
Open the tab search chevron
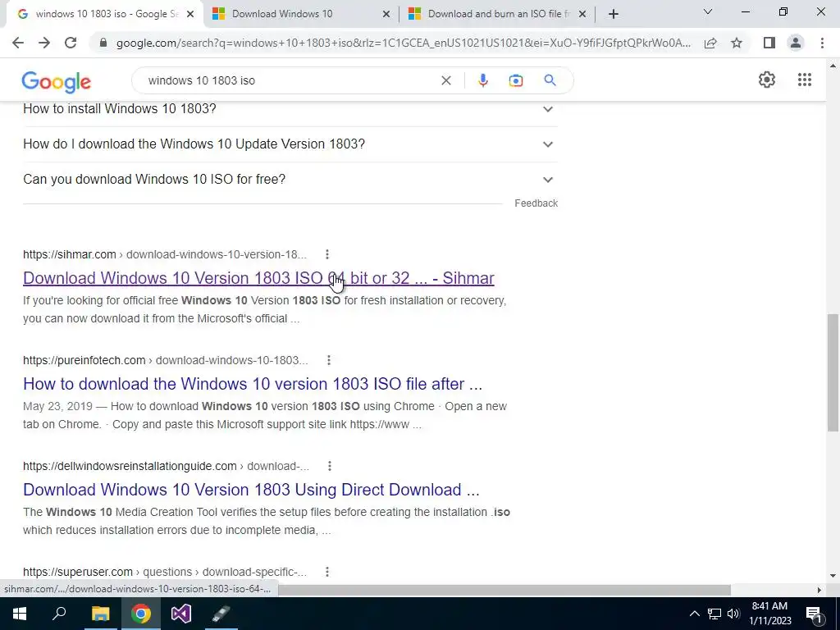pyautogui.click(x=708, y=11)
